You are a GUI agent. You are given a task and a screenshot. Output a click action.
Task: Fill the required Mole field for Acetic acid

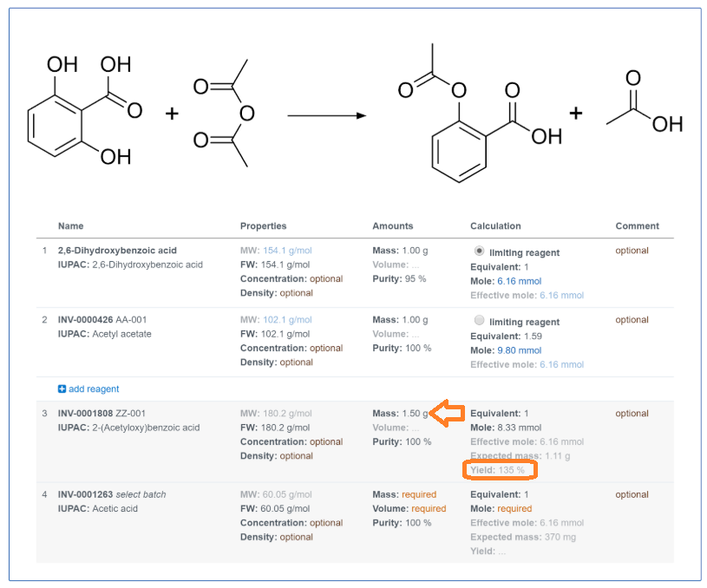pyautogui.click(x=514, y=508)
